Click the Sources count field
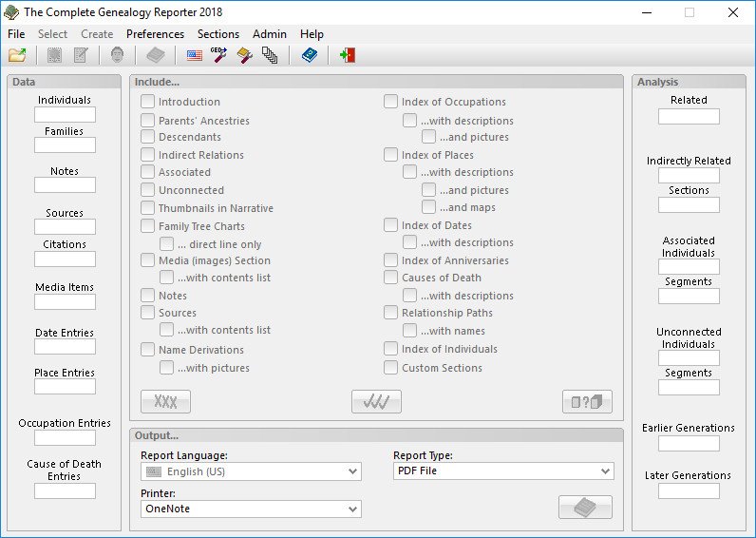Screen dimensions: 756x538 pyautogui.click(x=66, y=227)
